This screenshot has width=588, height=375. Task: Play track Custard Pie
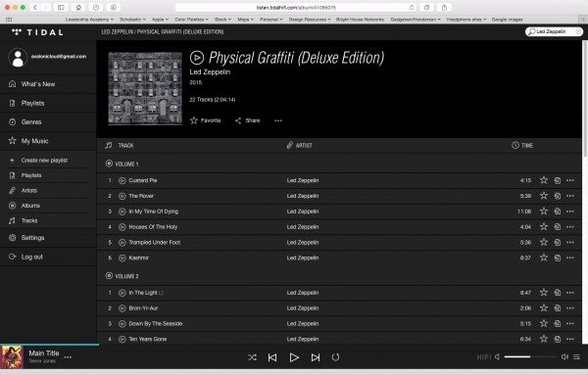click(122, 180)
